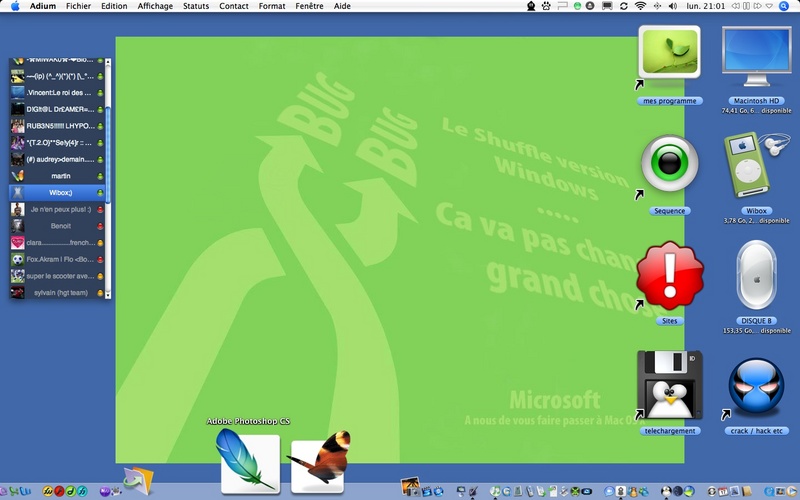This screenshot has height=500, width=800.
Task: Expand the menu bar player dropdown triangle
Action: 769,6
